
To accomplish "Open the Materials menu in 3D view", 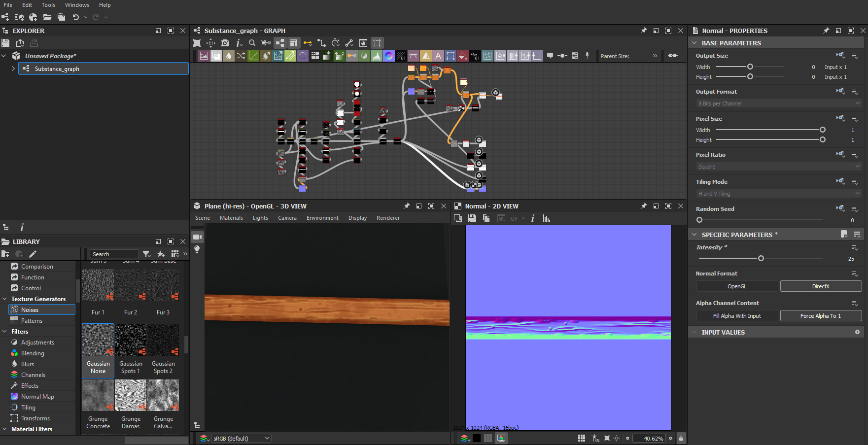I will click(231, 218).
